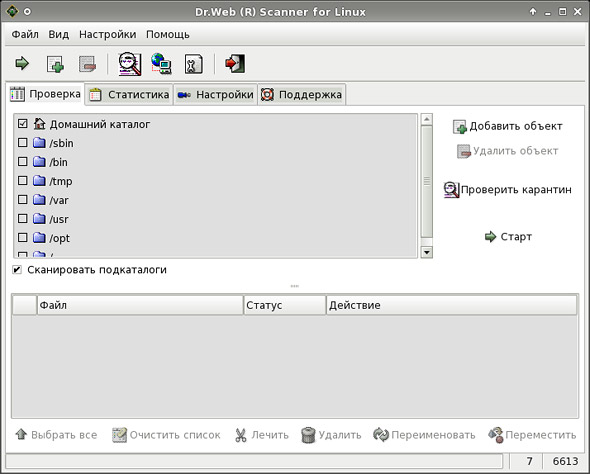Click the Add object toolbar icon
The image size is (590, 474).
(x=55, y=64)
